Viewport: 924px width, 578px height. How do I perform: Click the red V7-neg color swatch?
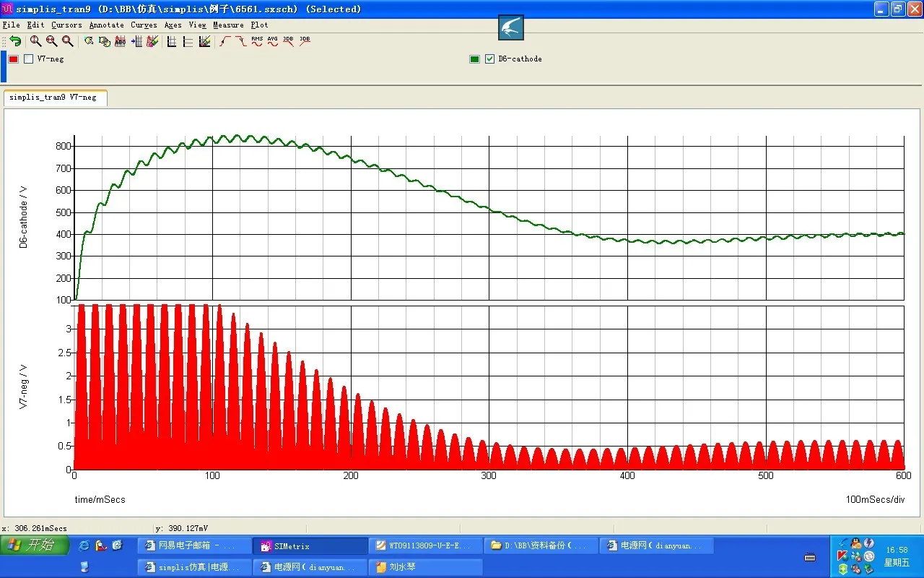coord(14,59)
